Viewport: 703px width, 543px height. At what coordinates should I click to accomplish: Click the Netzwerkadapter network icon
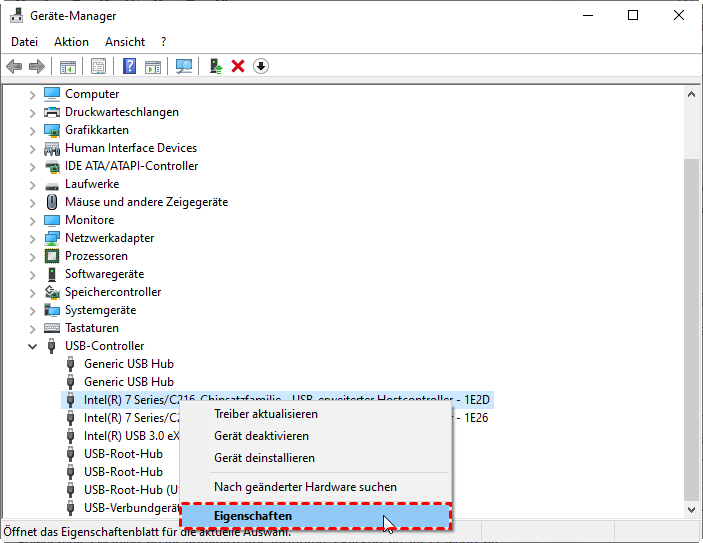[x=52, y=238]
